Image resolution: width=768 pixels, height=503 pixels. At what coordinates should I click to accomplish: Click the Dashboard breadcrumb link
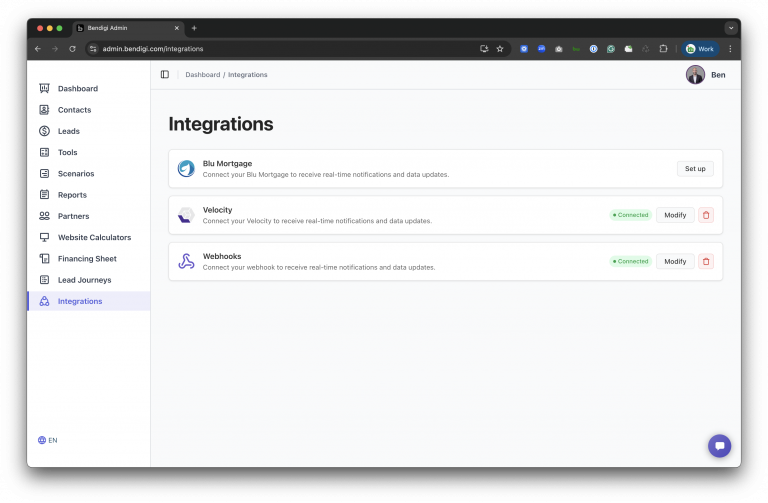(x=202, y=75)
